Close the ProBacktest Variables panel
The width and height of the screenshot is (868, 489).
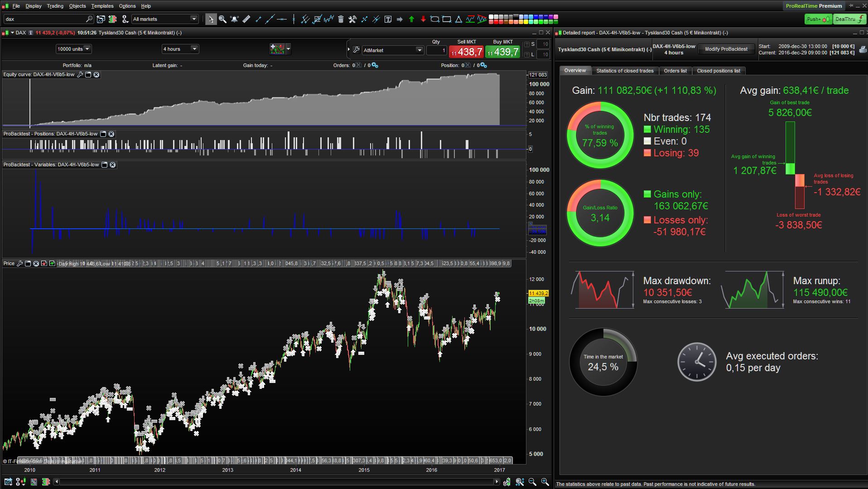point(113,165)
